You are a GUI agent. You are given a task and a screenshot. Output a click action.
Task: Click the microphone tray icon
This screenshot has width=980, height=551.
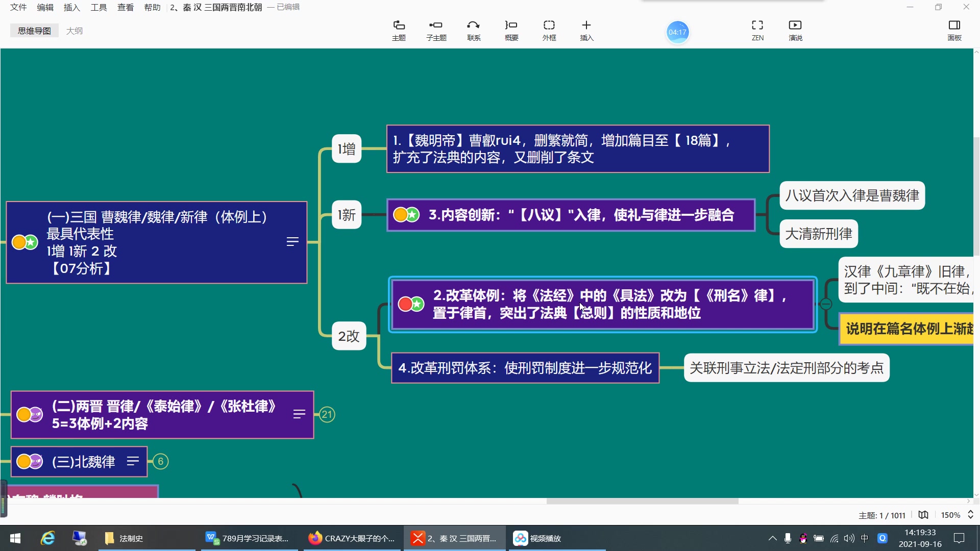pos(788,538)
